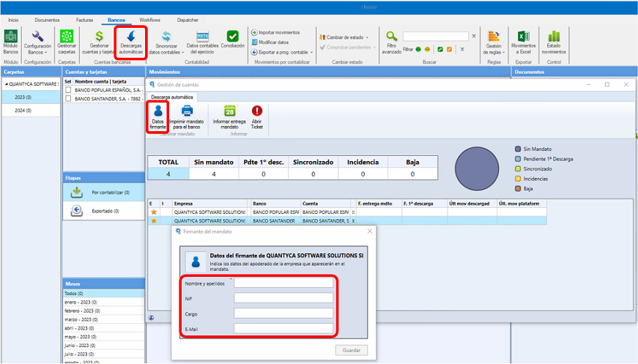Click Modificar datos

(270, 42)
